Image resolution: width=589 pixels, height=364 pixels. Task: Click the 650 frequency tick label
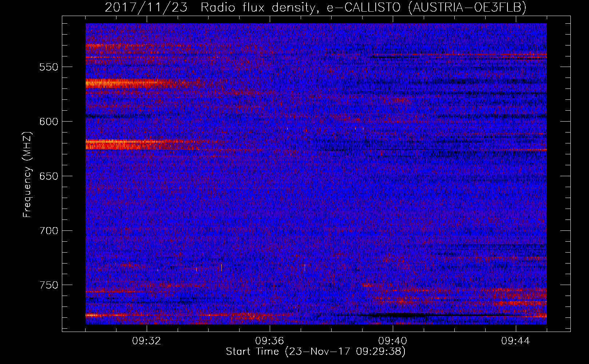coord(49,177)
